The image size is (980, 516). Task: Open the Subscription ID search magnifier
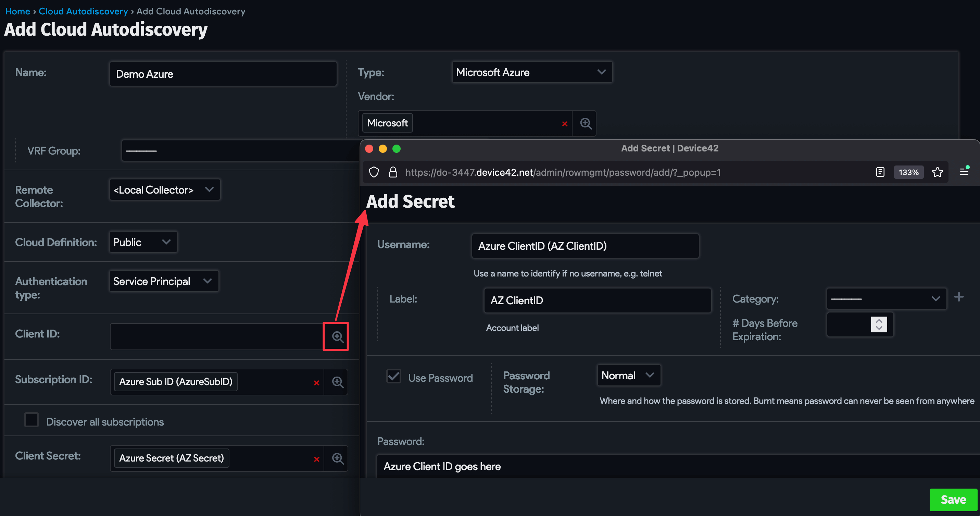coord(336,382)
